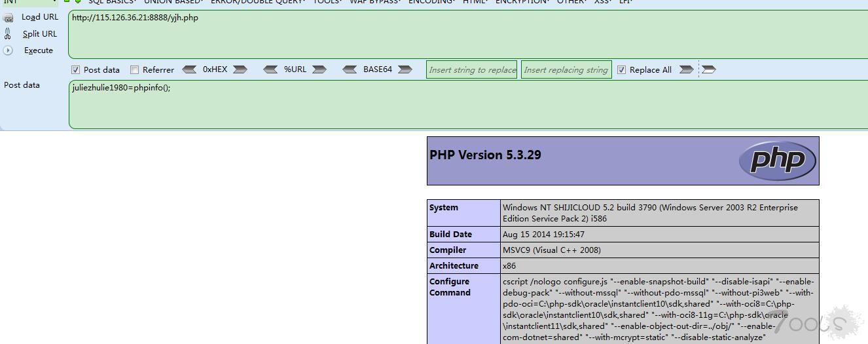Screen dimensions: 868x344
Task: Click the 'Aug 15 2014 19:15:47' value
Action: (x=543, y=235)
